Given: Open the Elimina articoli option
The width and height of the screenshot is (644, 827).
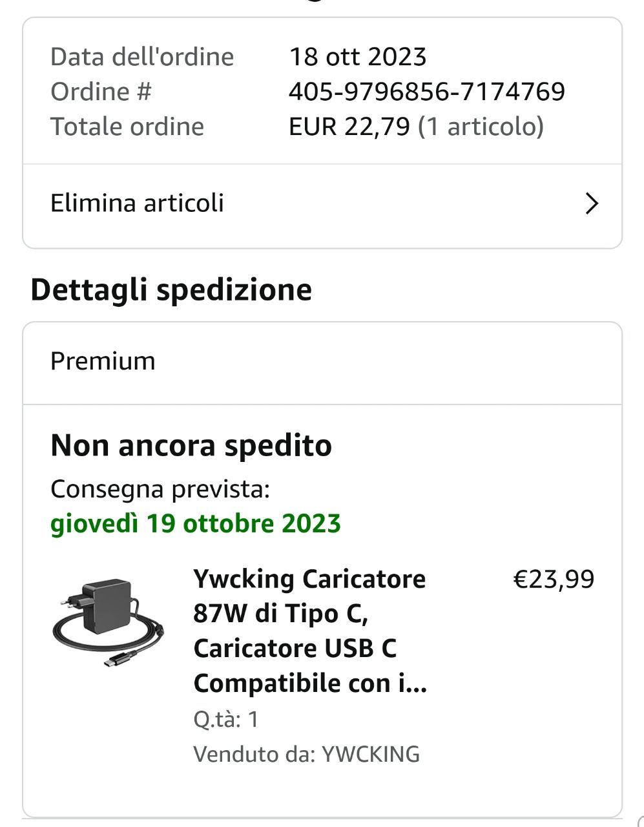Looking at the screenshot, I should [x=137, y=204].
